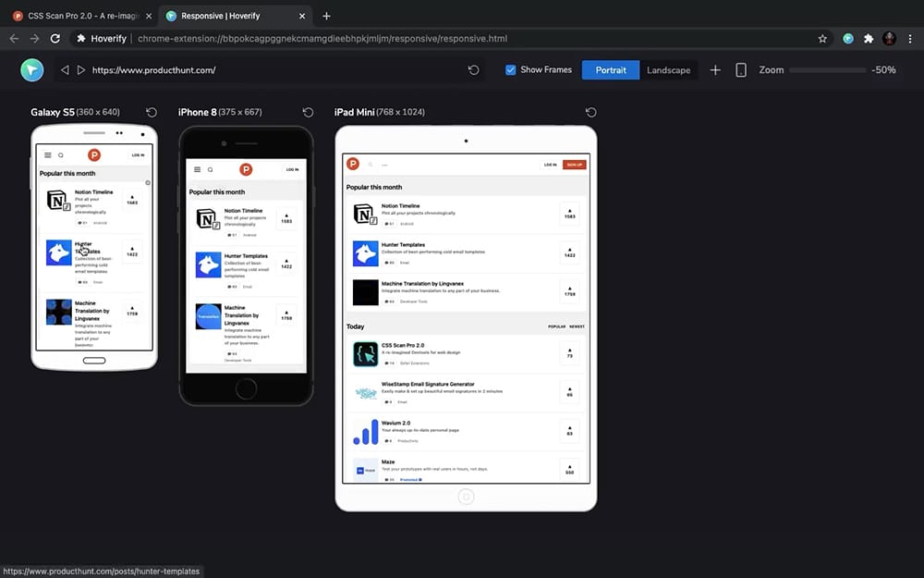This screenshot has width=924, height=578.
Task: Rotate the iPhone 8 frame
Action: tap(308, 112)
